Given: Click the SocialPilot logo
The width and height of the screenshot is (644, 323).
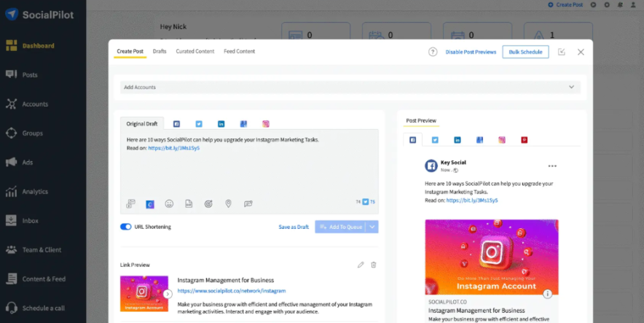Looking at the screenshot, I should pyautogui.click(x=39, y=15).
